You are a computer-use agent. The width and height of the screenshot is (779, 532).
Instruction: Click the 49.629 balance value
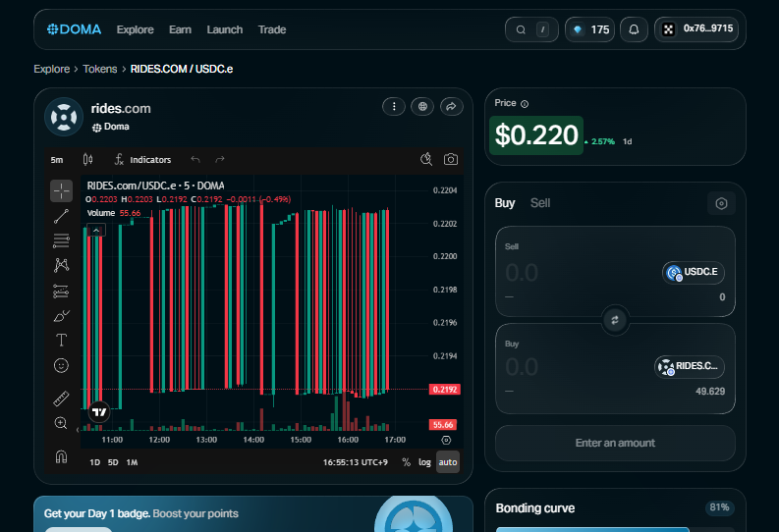710,392
